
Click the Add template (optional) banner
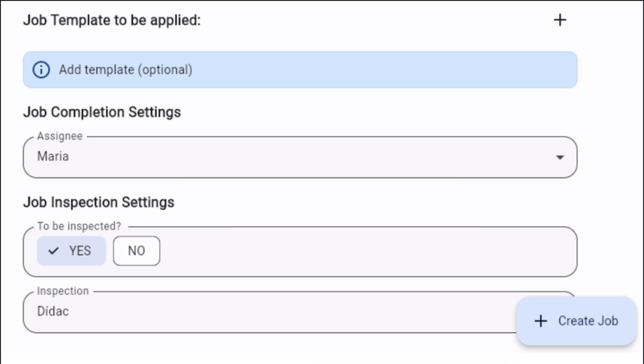(x=300, y=70)
